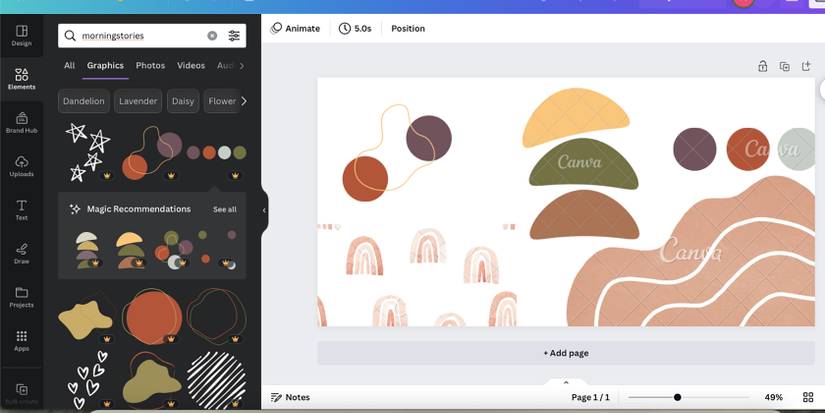Click the + Add page button
Screen dimensions: 825x413
(566, 353)
